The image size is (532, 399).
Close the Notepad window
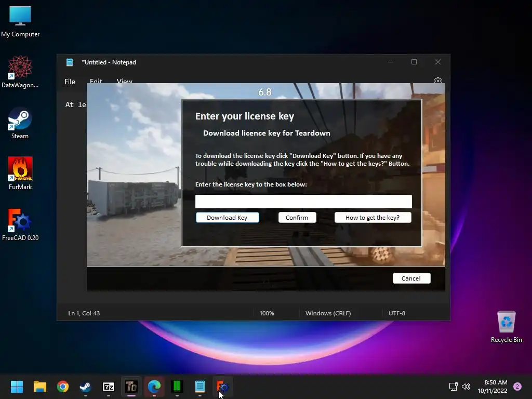tap(437, 62)
